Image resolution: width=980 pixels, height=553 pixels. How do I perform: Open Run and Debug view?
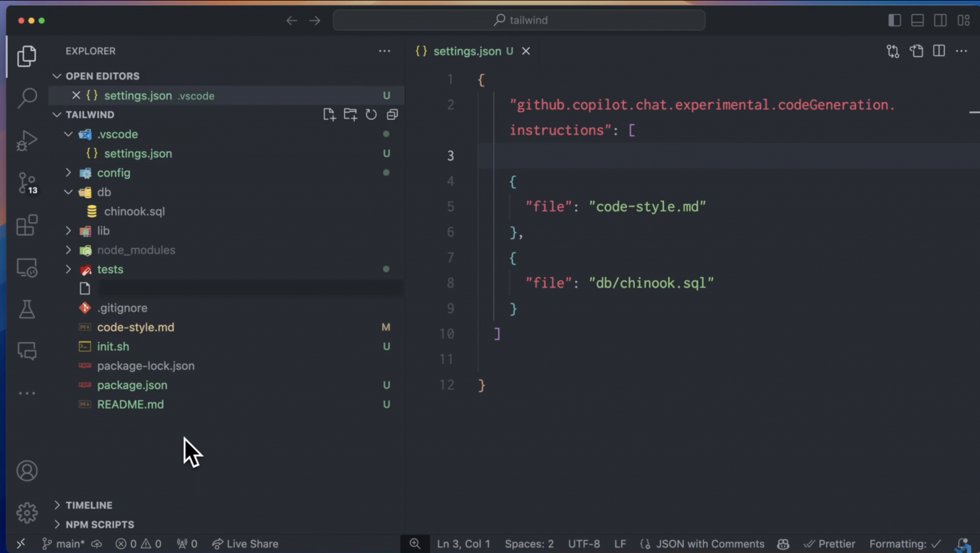[x=27, y=140]
